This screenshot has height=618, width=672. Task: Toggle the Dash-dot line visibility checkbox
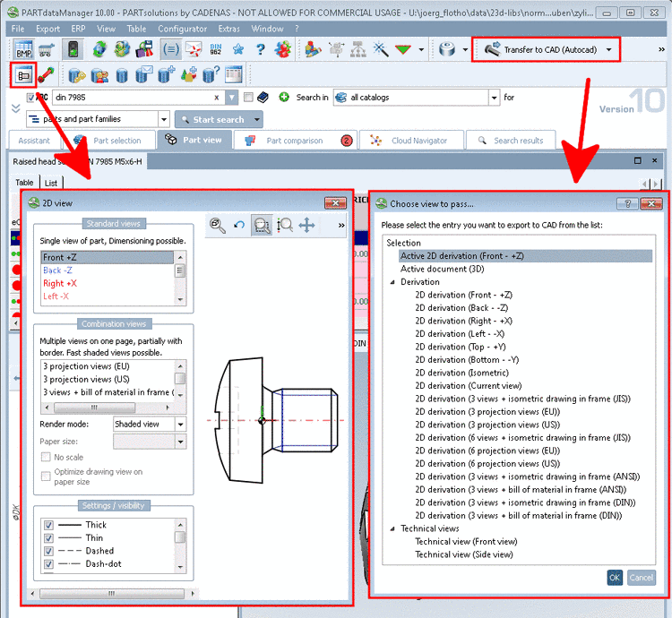click(49, 564)
